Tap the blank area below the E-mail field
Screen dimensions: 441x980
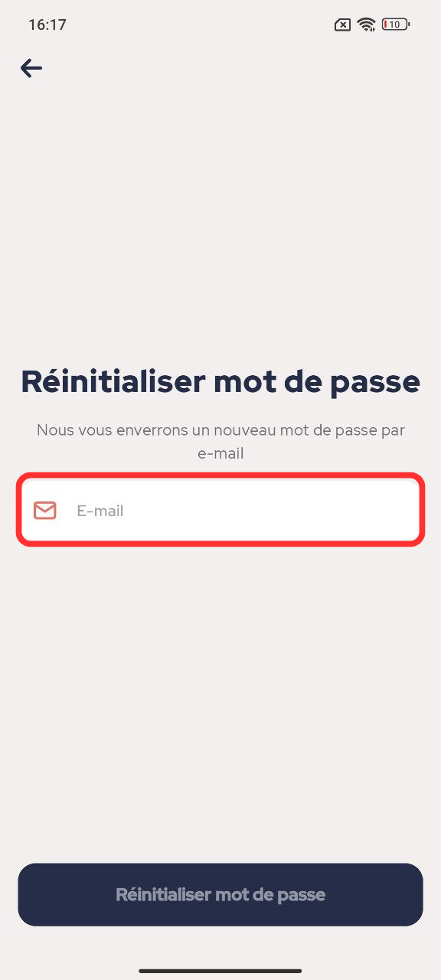tap(220, 689)
